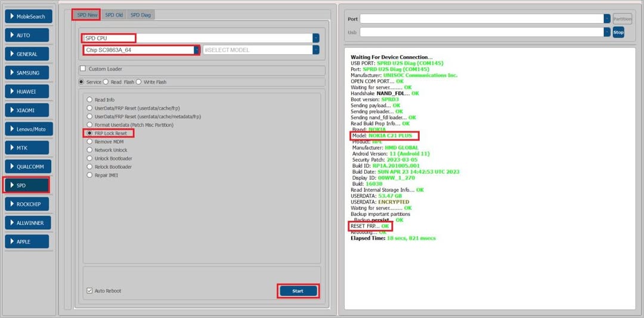Screen dimensions: 644x318
Task: Open the Usb dropdown arrow
Action: pos(607,32)
